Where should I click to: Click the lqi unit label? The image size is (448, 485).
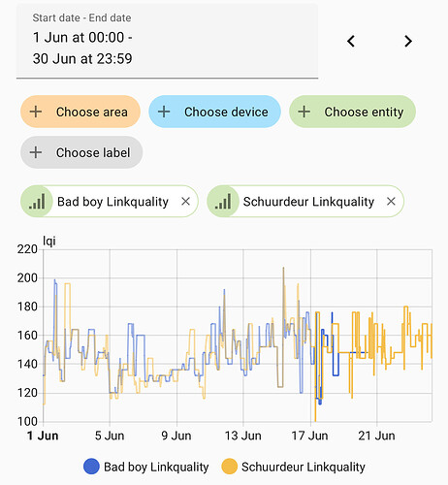click(49, 242)
